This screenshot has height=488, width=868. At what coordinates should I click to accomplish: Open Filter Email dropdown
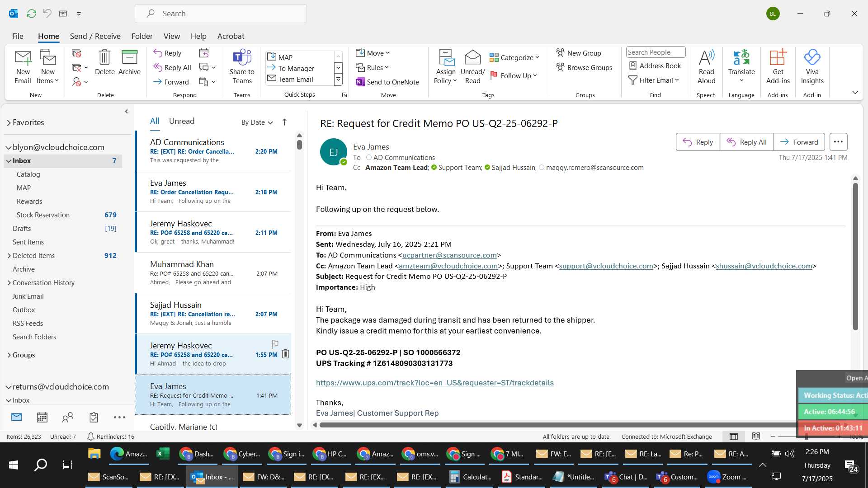click(654, 80)
